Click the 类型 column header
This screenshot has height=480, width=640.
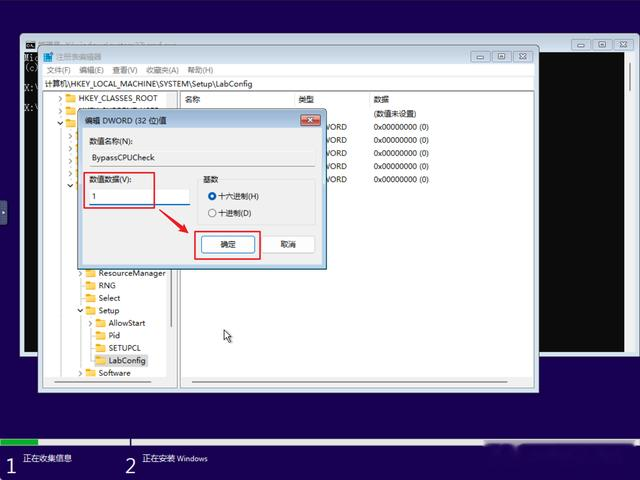coord(306,99)
